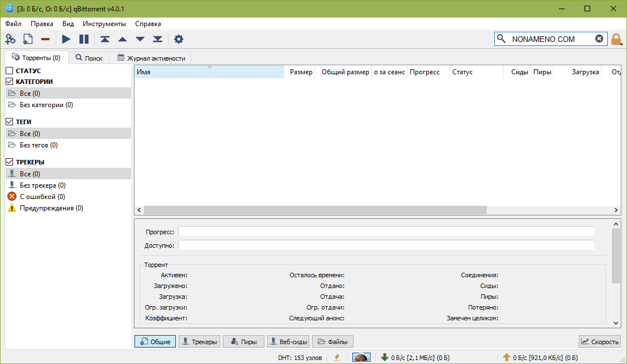627x364 pixels.
Task: Enable the СТАТУС filter checkbox
Action: [10, 71]
